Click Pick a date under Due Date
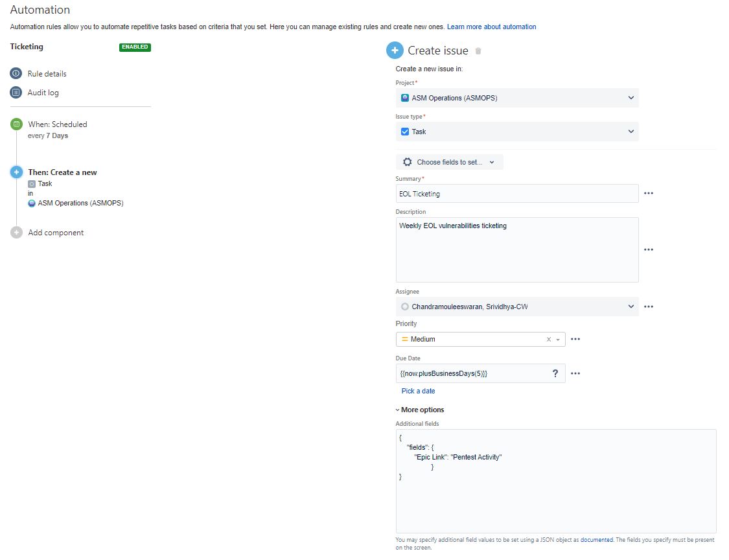729x560 pixels. pyautogui.click(x=417, y=391)
